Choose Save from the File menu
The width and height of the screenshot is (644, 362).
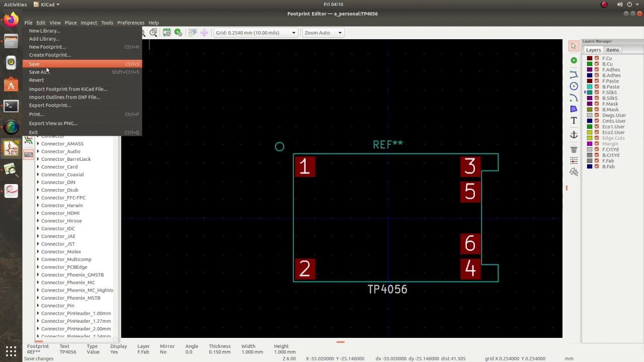(x=82, y=64)
